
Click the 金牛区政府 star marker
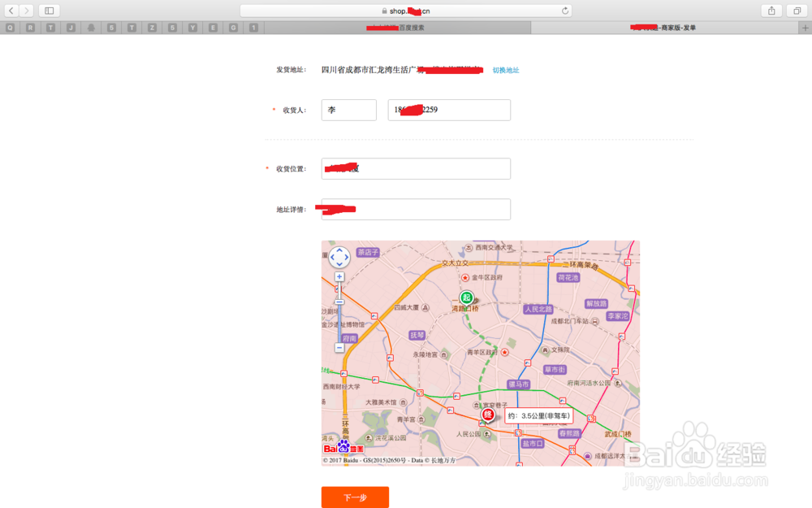tap(465, 278)
